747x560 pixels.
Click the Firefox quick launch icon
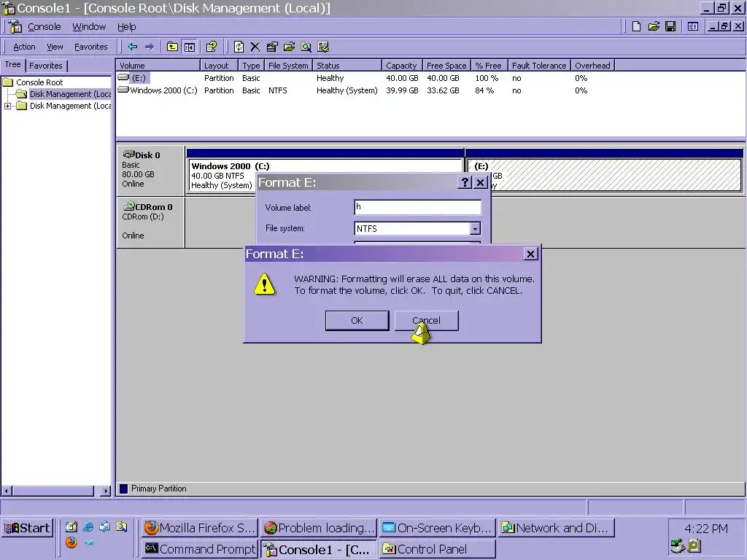[x=71, y=542]
